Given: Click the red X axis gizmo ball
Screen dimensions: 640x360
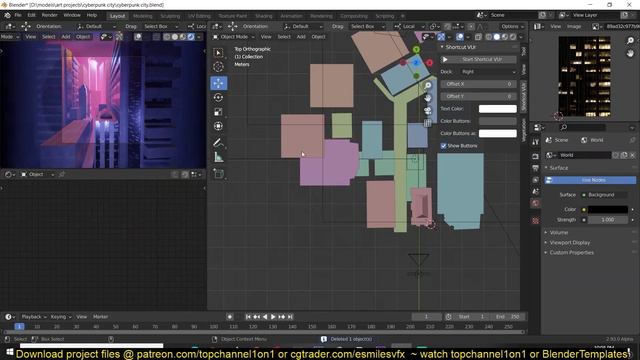Looking at the screenshot, I should click(429, 62).
